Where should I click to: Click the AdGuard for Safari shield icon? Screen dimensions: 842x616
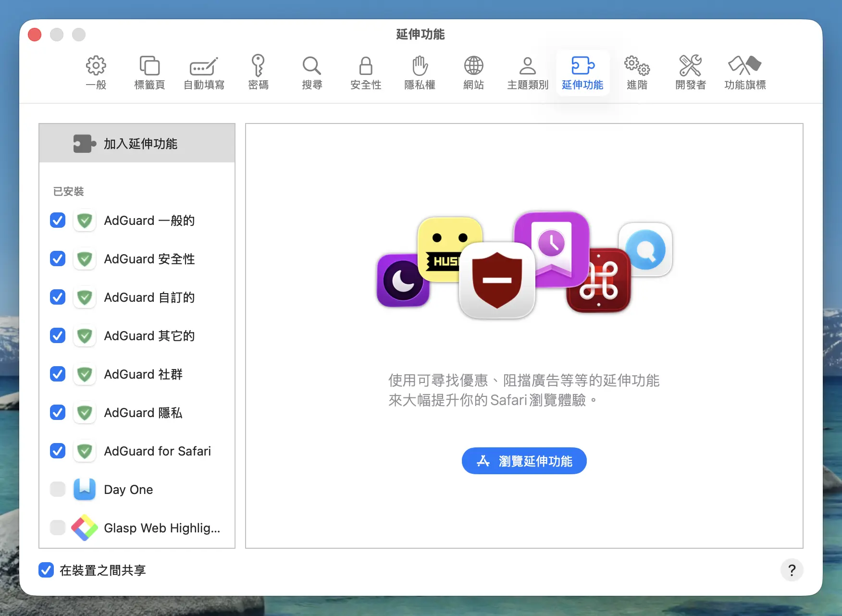(85, 451)
